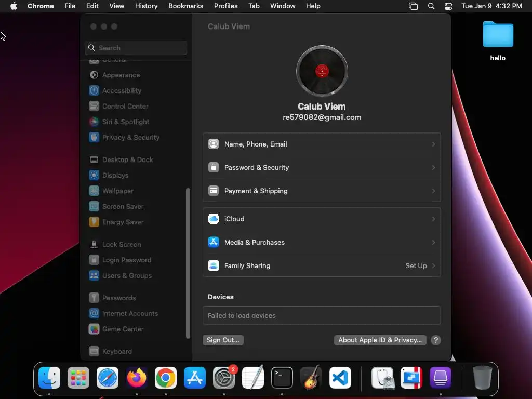
Task: Launch Firefox from the Dock
Action: pos(137,378)
